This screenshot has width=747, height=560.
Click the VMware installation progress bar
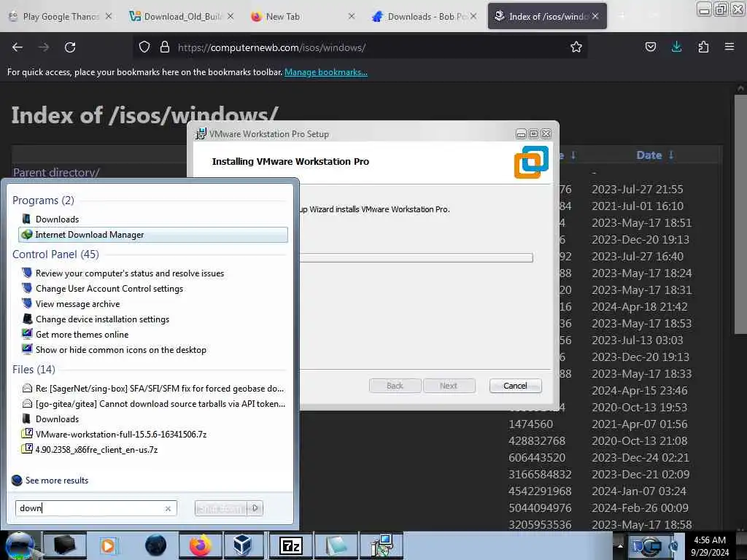point(416,257)
